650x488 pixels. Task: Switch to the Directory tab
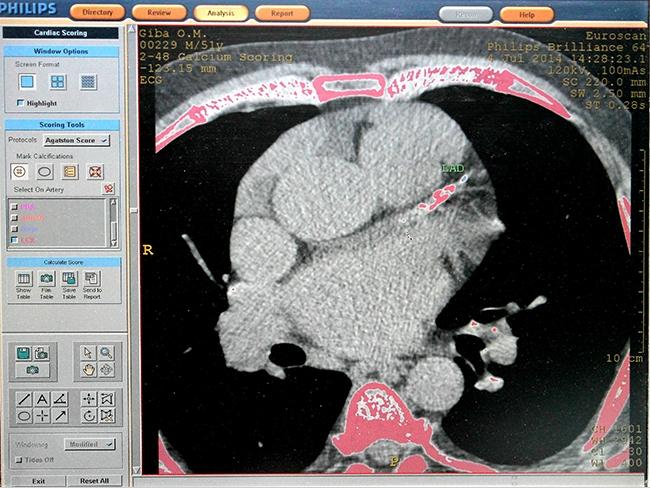pos(98,13)
